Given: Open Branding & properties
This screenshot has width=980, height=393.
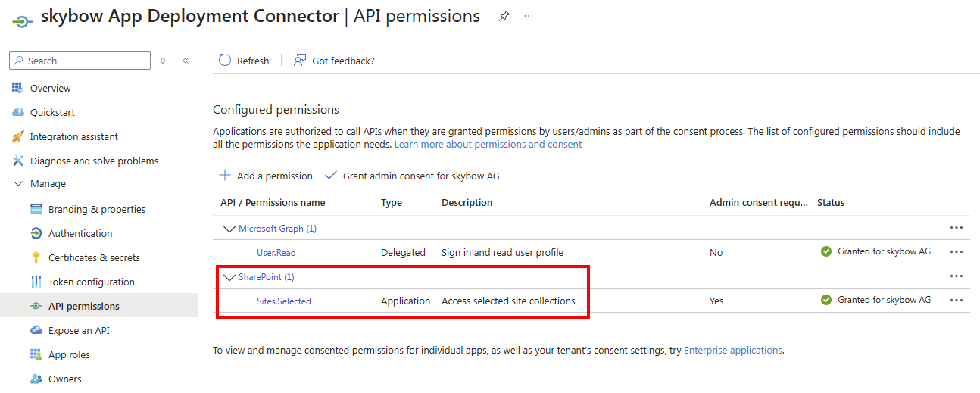Looking at the screenshot, I should (98, 210).
